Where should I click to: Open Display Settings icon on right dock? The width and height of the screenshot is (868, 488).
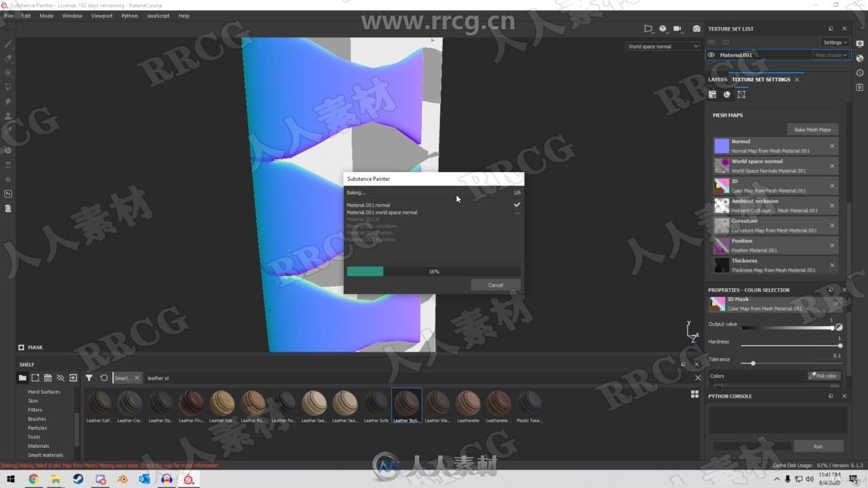pos(860,44)
